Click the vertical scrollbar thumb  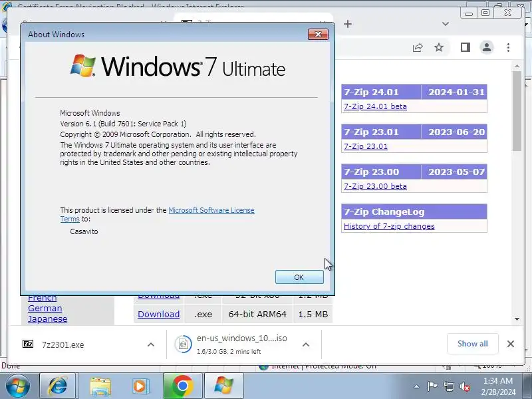517,110
